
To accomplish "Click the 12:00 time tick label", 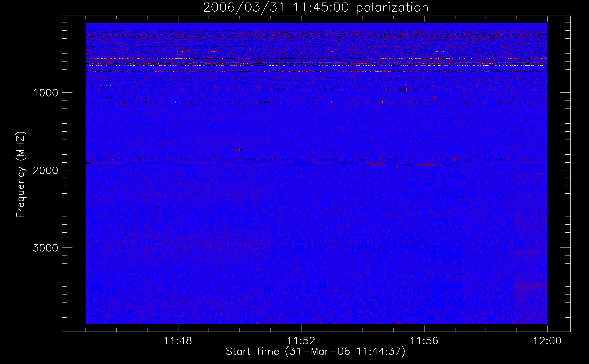I will click(547, 341).
